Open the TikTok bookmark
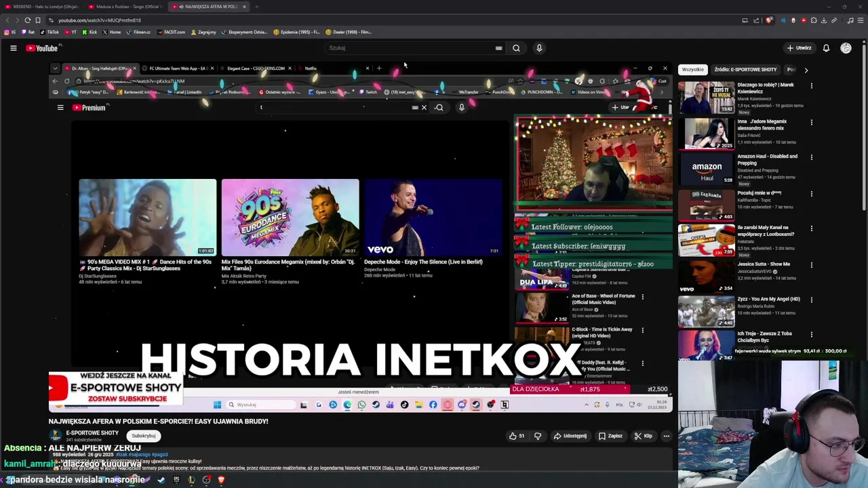The image size is (868, 488). (x=49, y=32)
